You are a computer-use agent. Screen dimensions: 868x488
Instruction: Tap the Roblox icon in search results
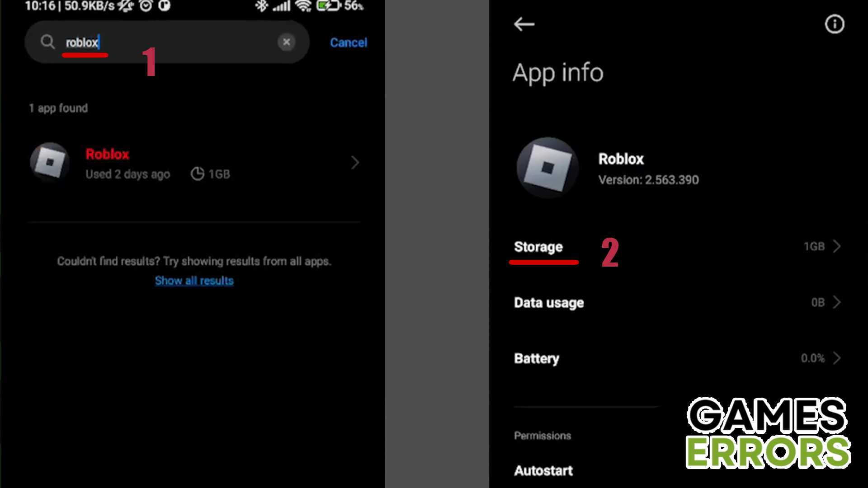[50, 162]
